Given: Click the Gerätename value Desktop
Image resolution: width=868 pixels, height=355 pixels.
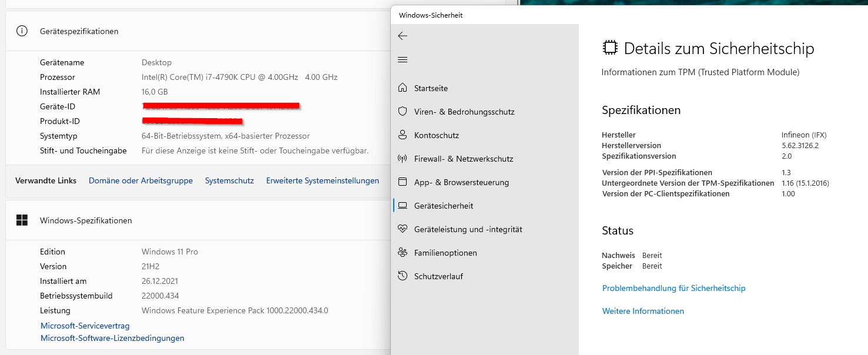Looking at the screenshot, I should point(156,62).
